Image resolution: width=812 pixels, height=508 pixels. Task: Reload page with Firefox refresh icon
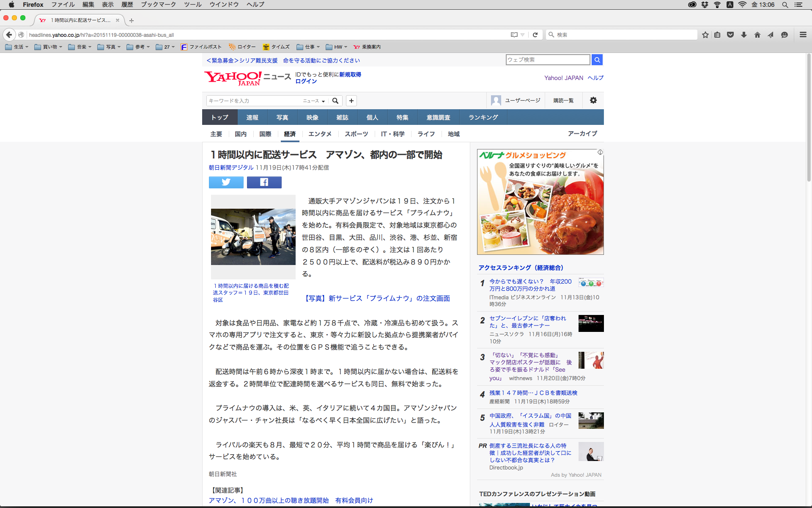point(535,35)
